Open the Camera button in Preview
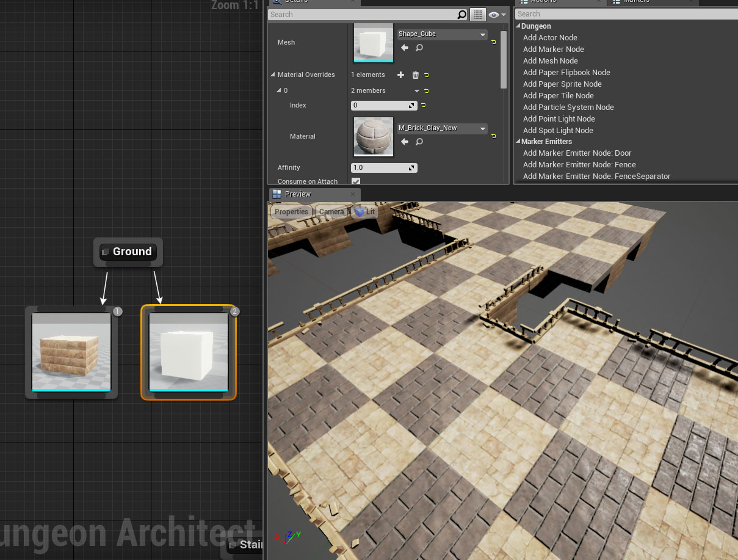This screenshot has width=738, height=560. click(331, 212)
